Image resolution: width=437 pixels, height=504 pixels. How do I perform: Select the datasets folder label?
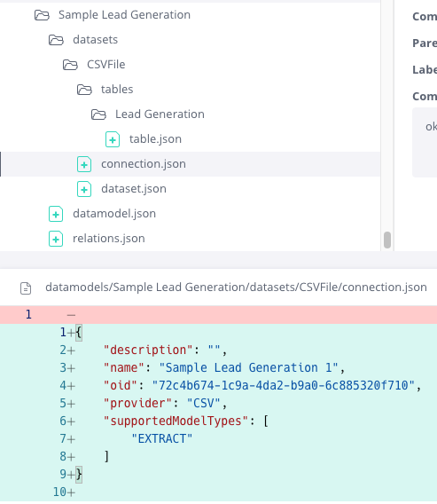(96, 40)
